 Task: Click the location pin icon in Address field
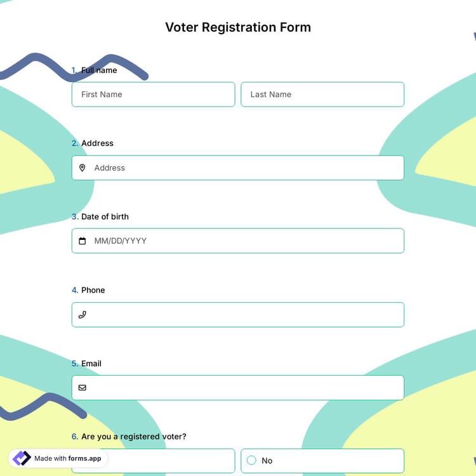(82, 168)
